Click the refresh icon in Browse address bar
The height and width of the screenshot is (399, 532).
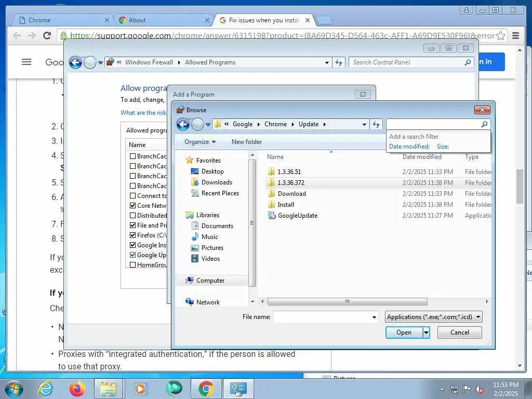point(376,125)
